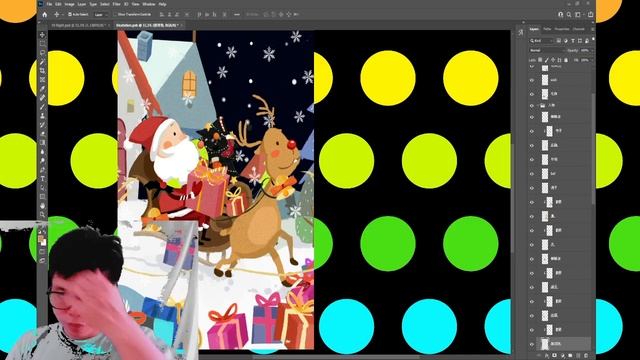Select the Clone Stamp tool

(x=42, y=116)
